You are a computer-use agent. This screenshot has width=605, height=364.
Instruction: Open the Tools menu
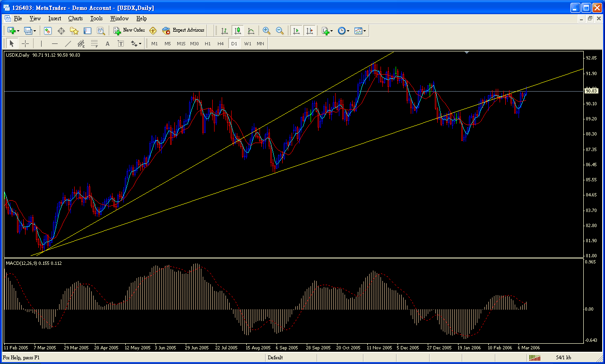(96, 18)
